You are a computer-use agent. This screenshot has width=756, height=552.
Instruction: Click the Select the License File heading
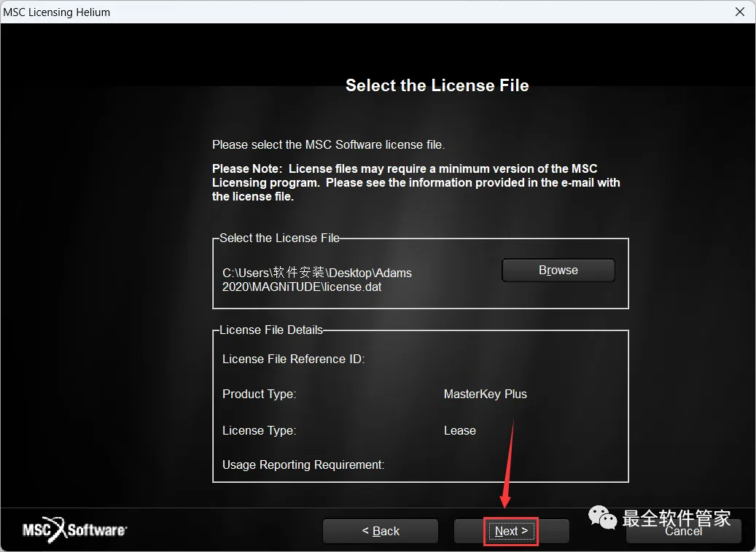coord(437,85)
